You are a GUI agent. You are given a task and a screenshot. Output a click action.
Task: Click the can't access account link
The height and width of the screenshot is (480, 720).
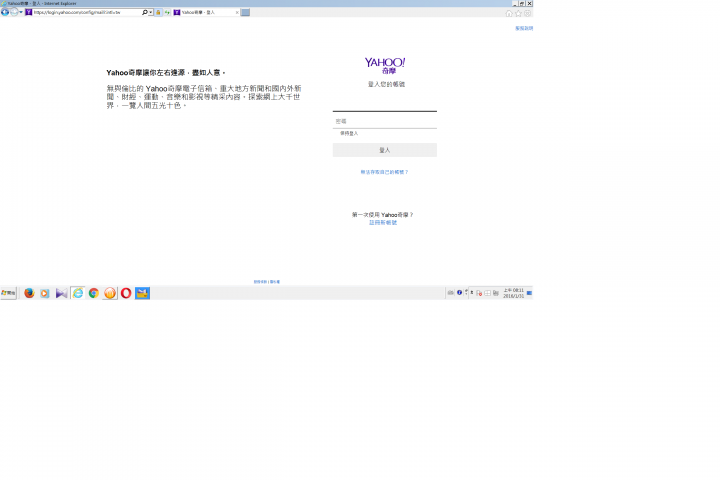coord(384,172)
